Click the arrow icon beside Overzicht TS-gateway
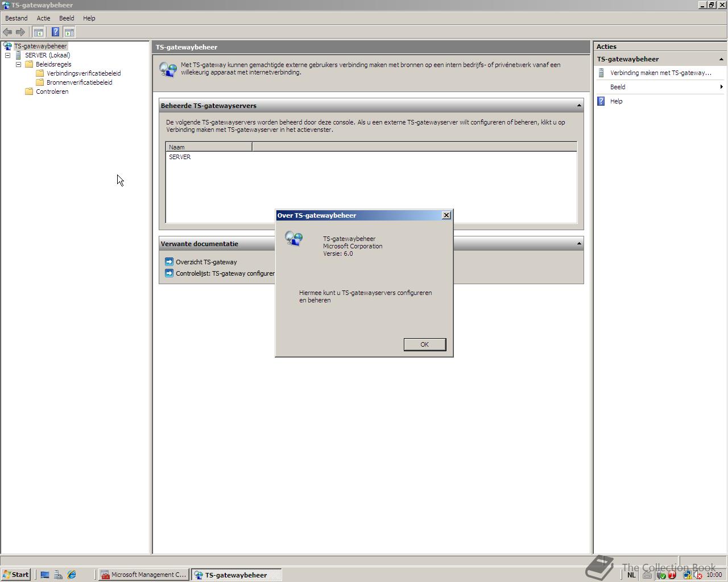The height and width of the screenshot is (582, 728). (169, 261)
